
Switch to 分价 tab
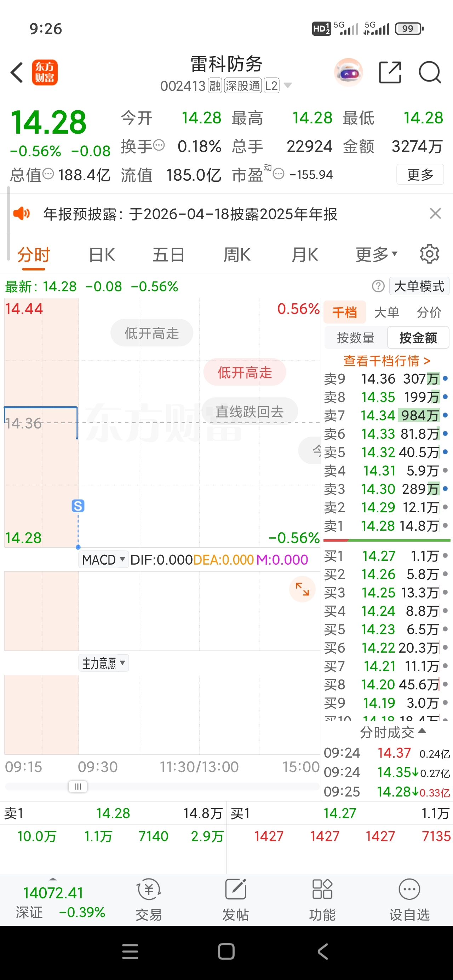coord(429,312)
